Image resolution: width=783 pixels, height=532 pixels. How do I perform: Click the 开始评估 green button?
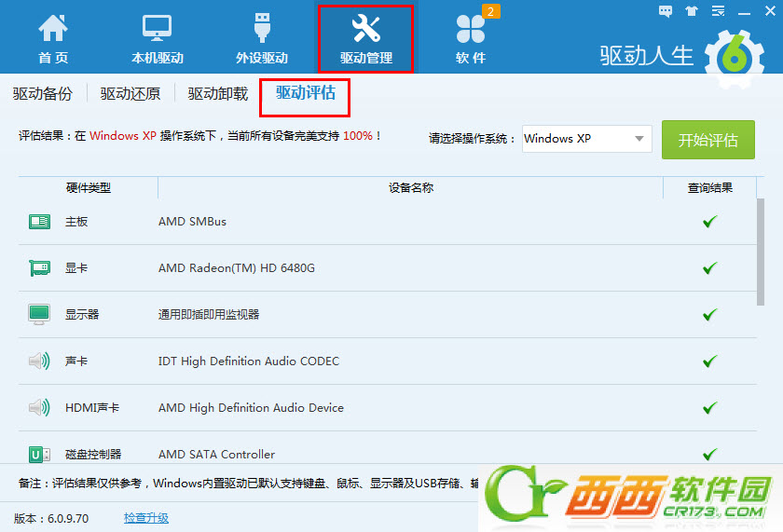708,140
